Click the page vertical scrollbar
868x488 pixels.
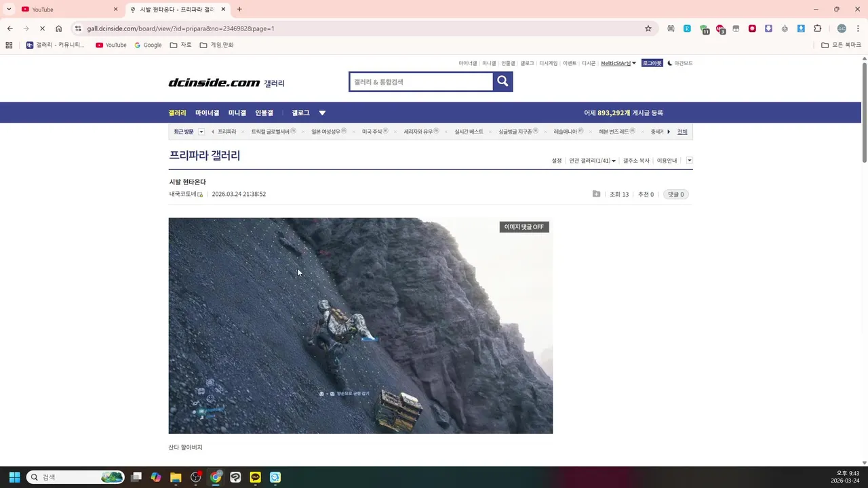click(x=865, y=112)
